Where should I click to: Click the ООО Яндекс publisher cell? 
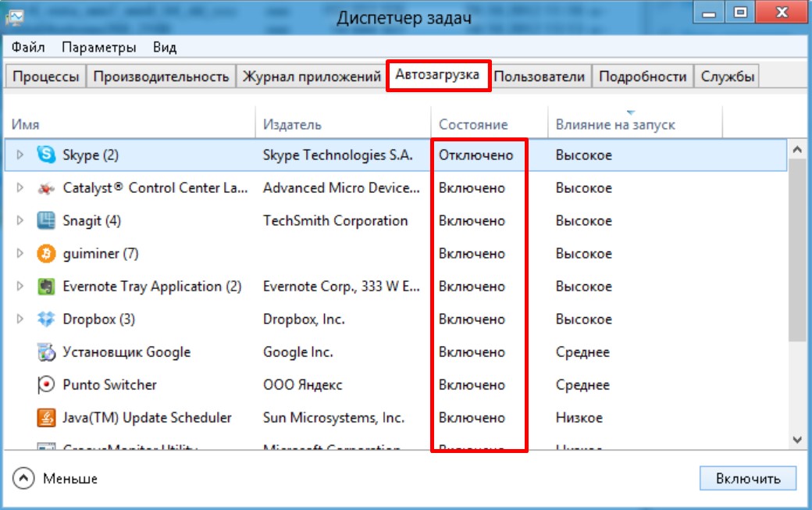[302, 385]
